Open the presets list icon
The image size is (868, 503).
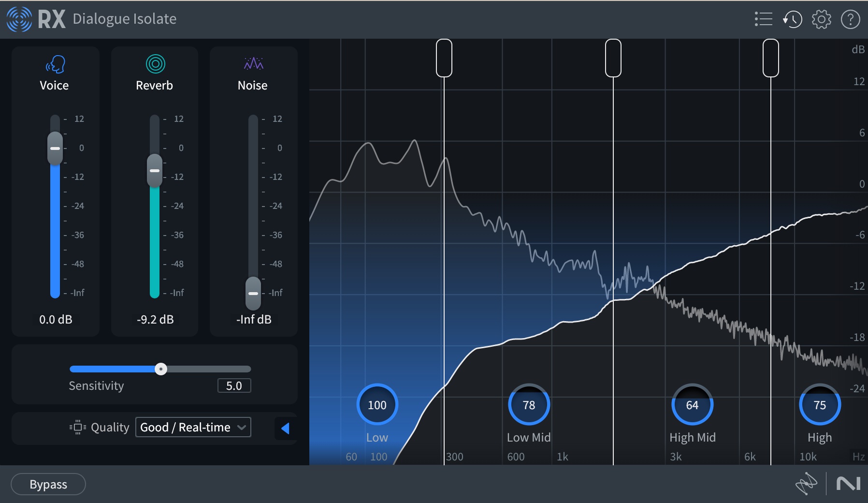(763, 19)
